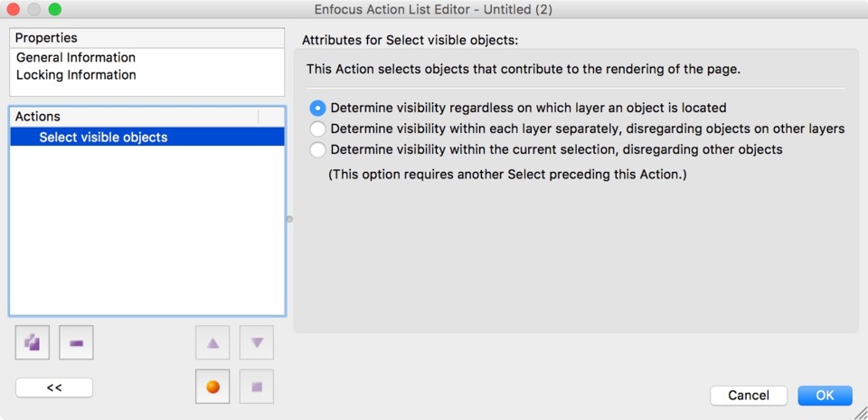This screenshot has width=868, height=420.
Task: Click the Cancel button
Action: pyautogui.click(x=749, y=396)
